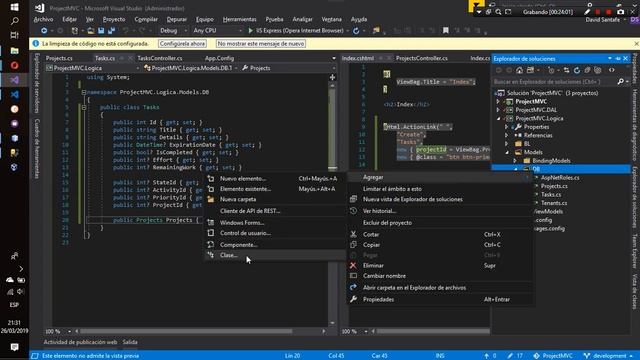640x360 pixels.
Task: Click the right editor horizontal scrollbar
Action: pos(433,331)
